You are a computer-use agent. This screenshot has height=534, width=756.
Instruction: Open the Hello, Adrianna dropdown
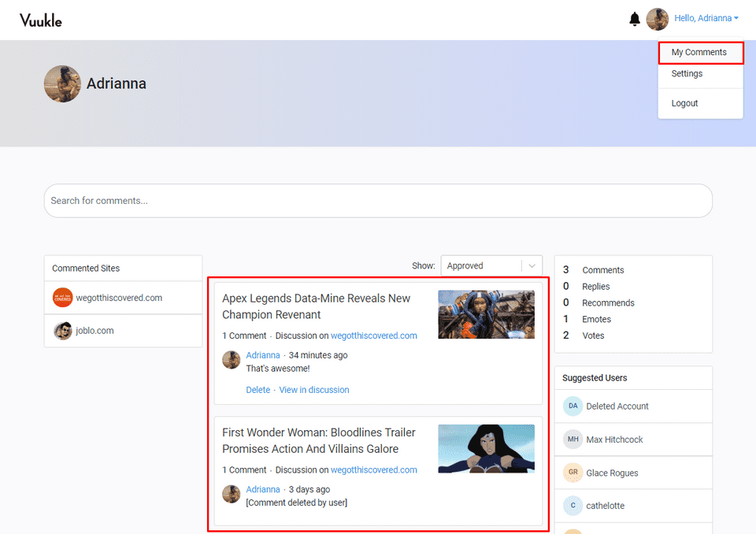(706, 19)
